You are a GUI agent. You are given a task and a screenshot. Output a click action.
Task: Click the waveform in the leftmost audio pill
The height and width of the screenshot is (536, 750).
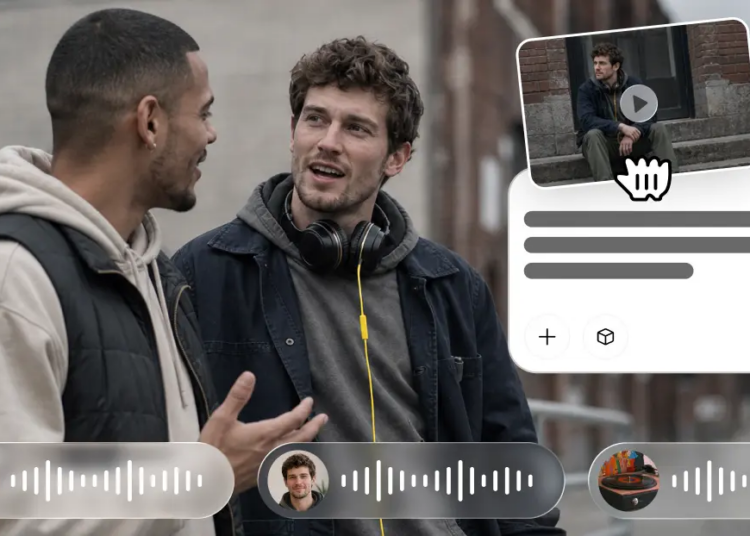[x=106, y=481]
